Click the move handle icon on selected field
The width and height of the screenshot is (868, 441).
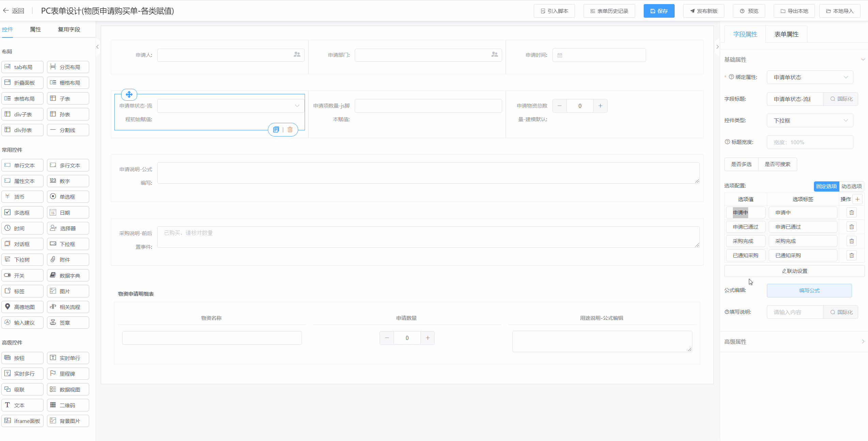(x=129, y=95)
